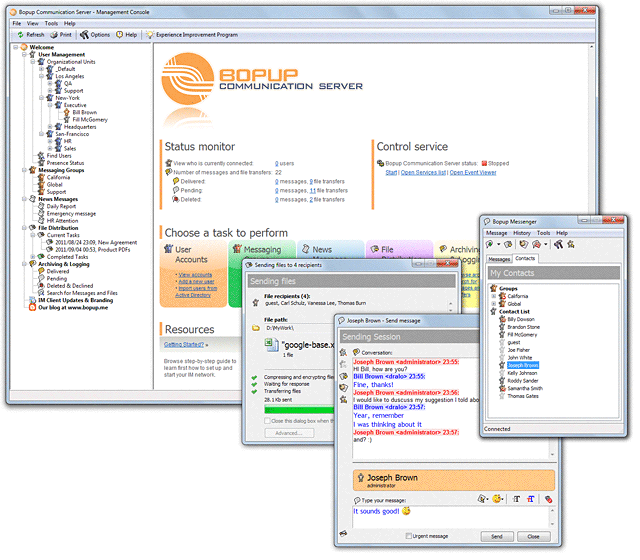Click the Experience Improvement Program lightbulb icon

150,35
